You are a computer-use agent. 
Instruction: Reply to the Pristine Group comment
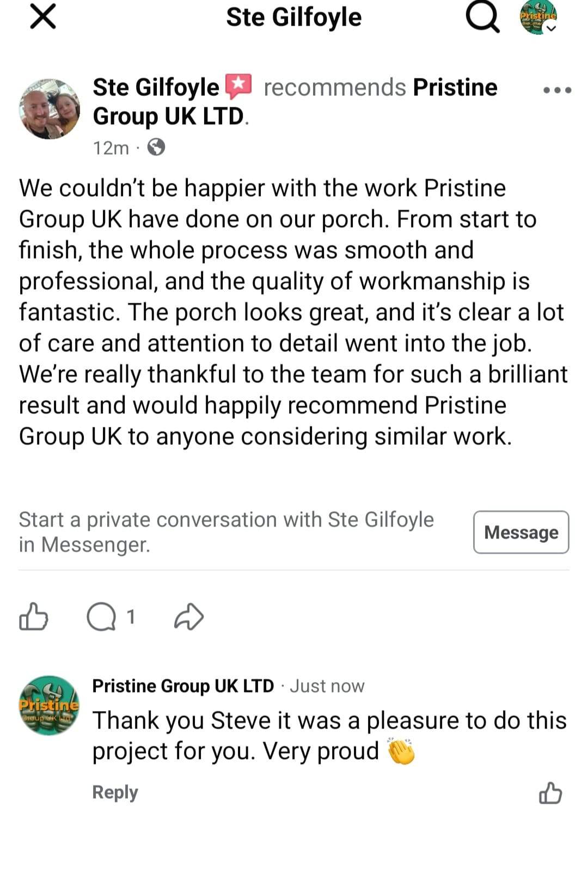pyautogui.click(x=115, y=792)
